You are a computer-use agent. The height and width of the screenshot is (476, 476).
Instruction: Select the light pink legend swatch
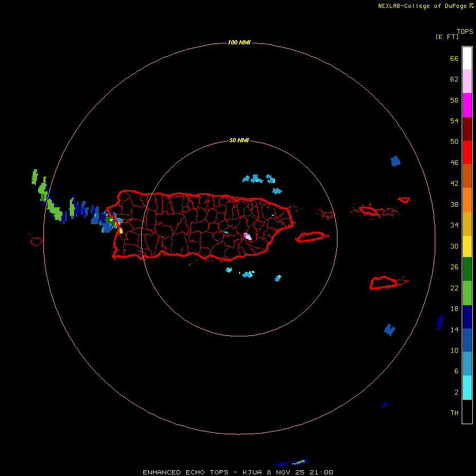click(467, 81)
